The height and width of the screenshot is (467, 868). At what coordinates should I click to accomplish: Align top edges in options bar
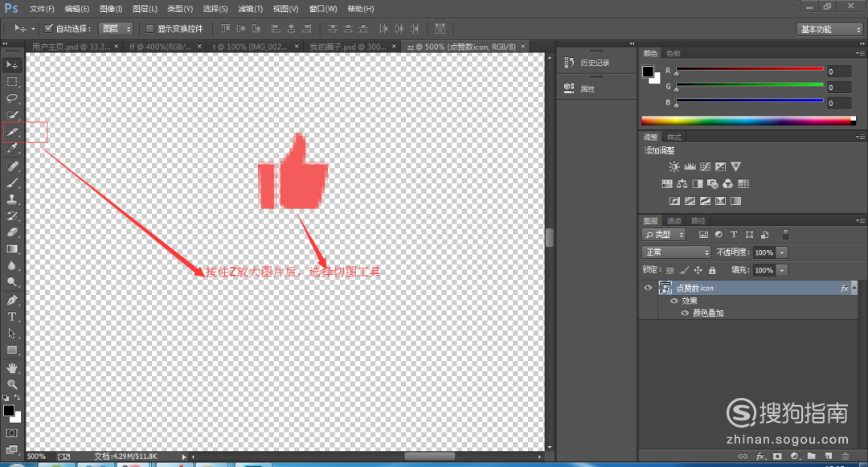pyautogui.click(x=225, y=29)
